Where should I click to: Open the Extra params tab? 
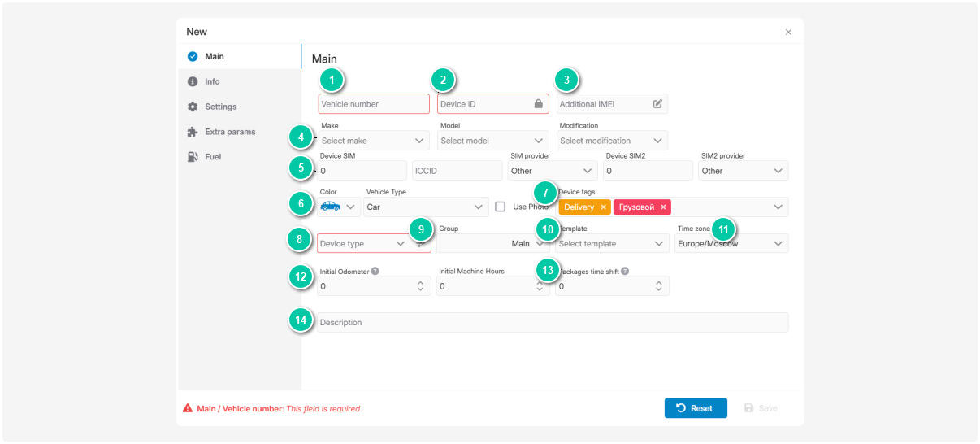[230, 132]
